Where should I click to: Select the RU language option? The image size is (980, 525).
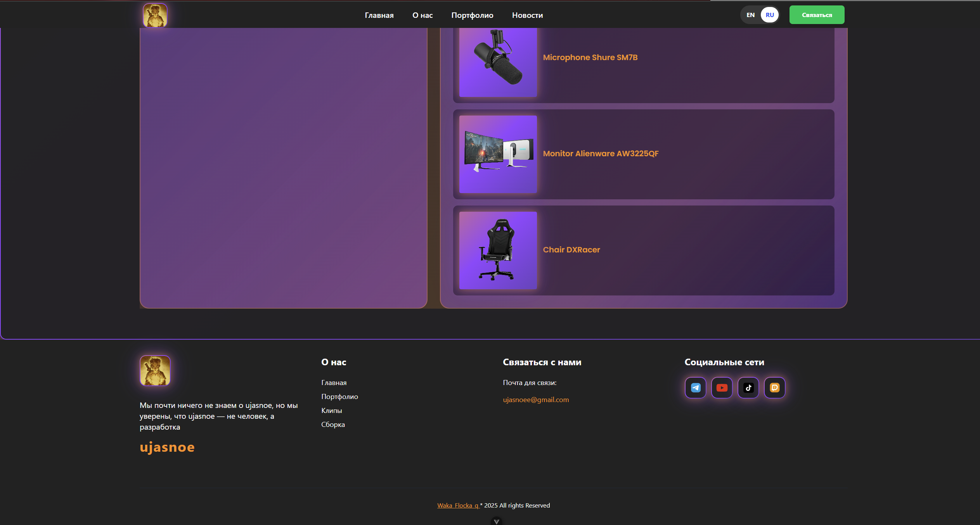pyautogui.click(x=770, y=15)
